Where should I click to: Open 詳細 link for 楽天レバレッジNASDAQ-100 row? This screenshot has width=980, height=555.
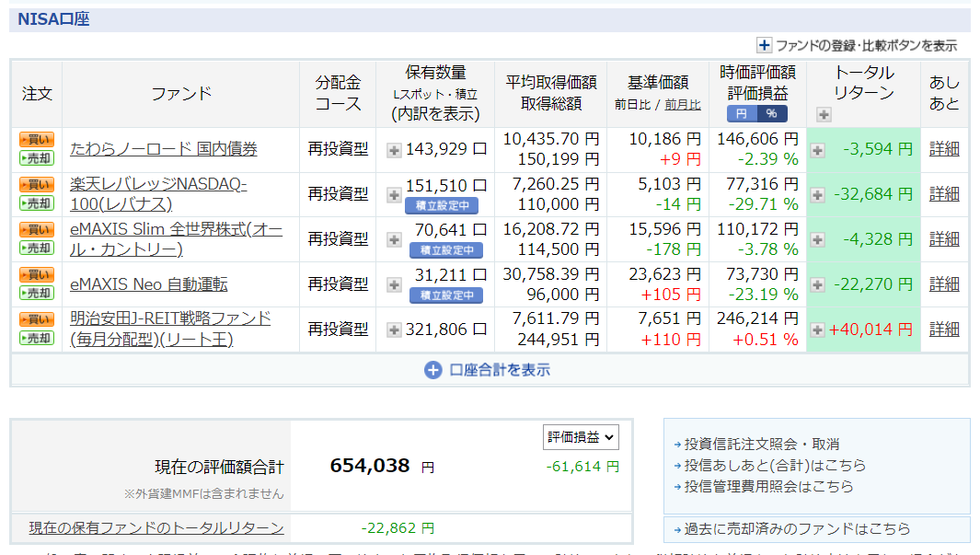pos(944,194)
